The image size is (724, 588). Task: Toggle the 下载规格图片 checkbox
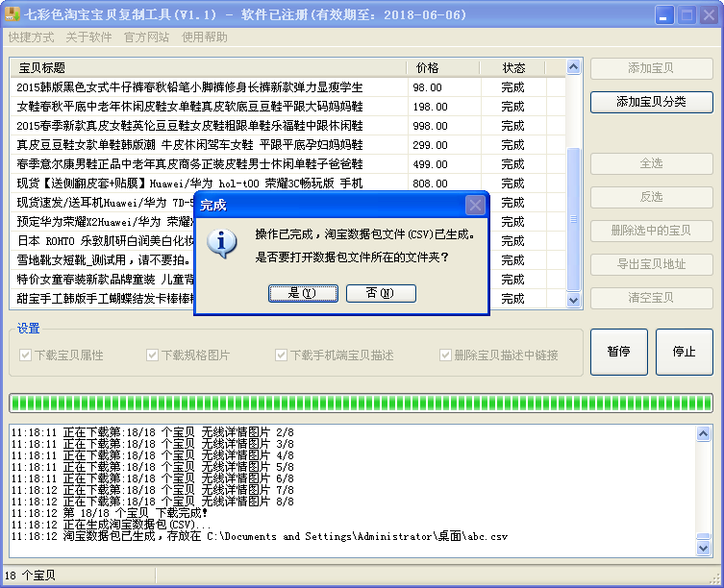tap(152, 355)
